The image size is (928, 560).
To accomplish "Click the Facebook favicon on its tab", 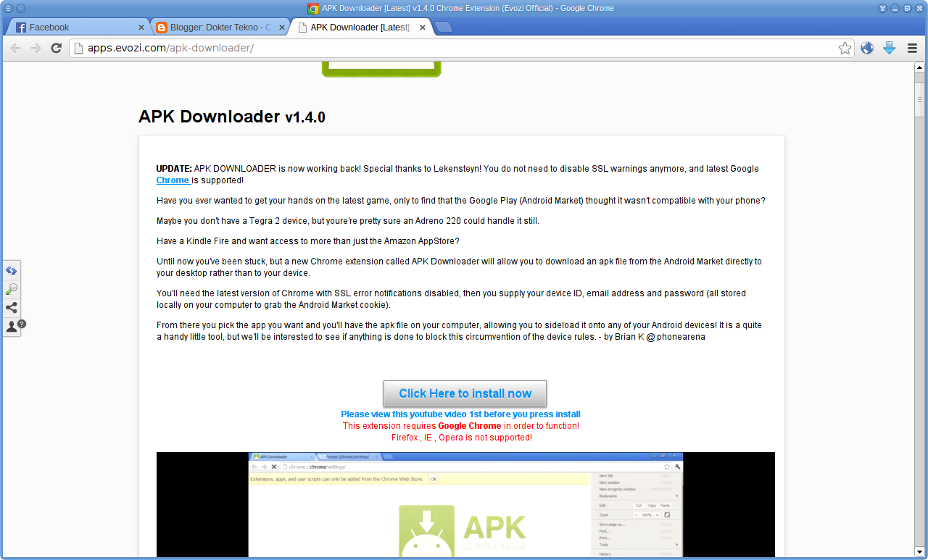I will [x=21, y=28].
